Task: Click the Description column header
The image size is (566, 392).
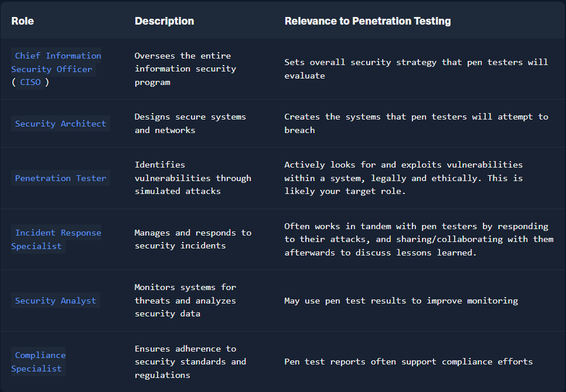Action: click(x=164, y=21)
